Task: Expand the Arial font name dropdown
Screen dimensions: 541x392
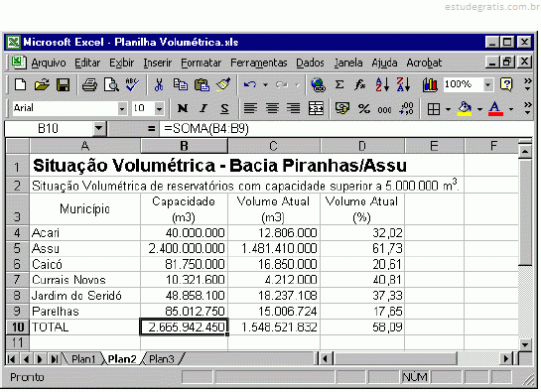Action: pyautogui.click(x=122, y=109)
